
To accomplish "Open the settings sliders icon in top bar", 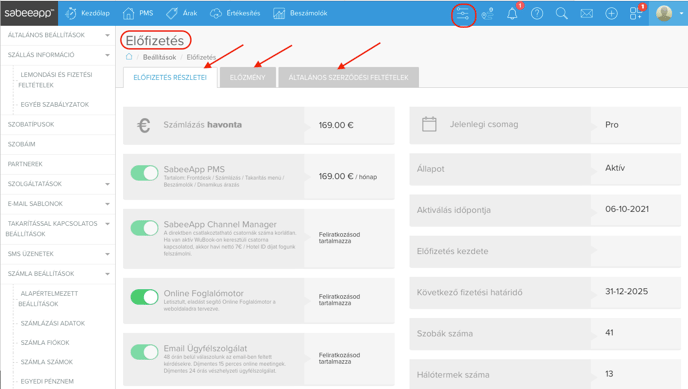I will 463,14.
